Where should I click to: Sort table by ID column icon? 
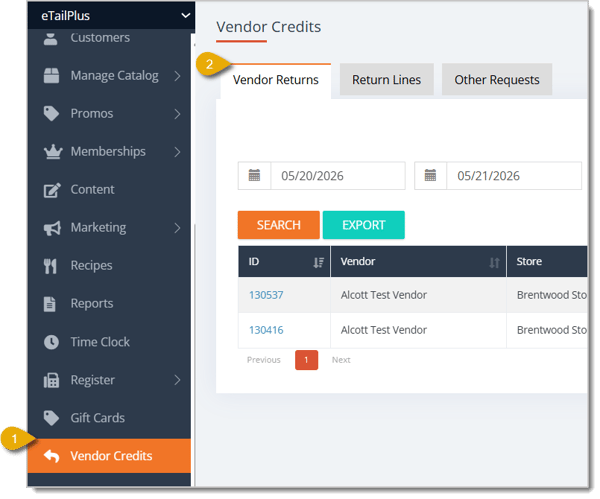pyautogui.click(x=318, y=263)
